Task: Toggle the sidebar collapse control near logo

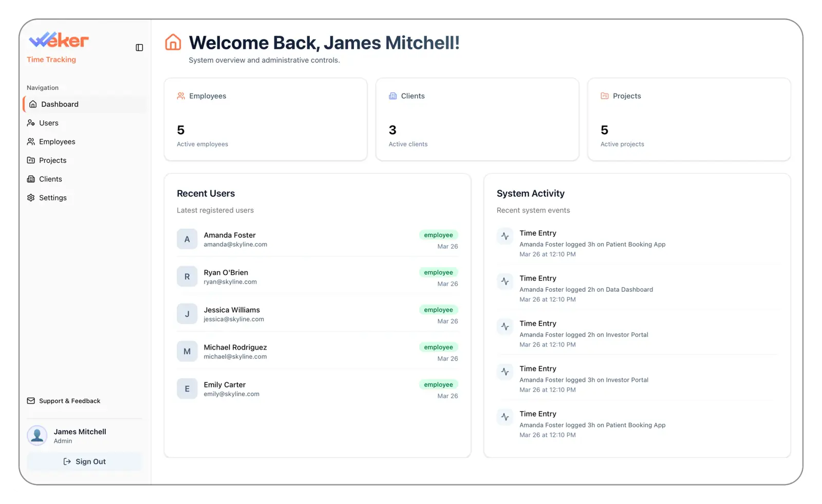Action: pyautogui.click(x=139, y=47)
